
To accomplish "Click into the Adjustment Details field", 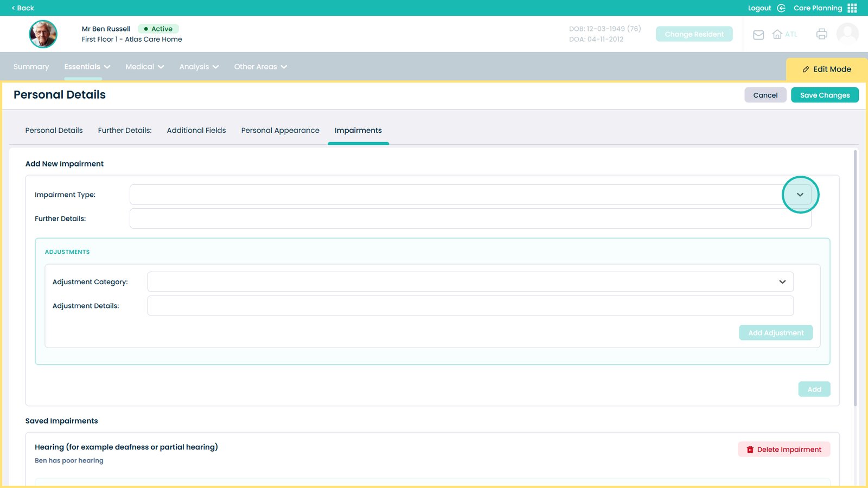I will point(470,306).
